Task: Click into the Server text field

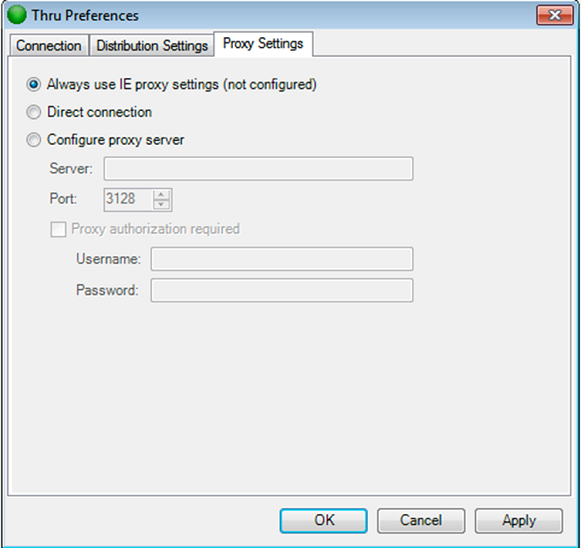Action: [x=258, y=169]
